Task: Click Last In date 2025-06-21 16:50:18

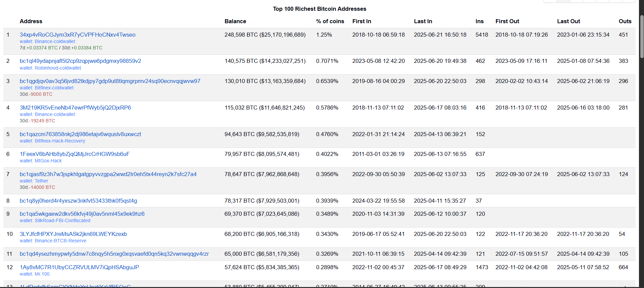Action: click(440, 35)
